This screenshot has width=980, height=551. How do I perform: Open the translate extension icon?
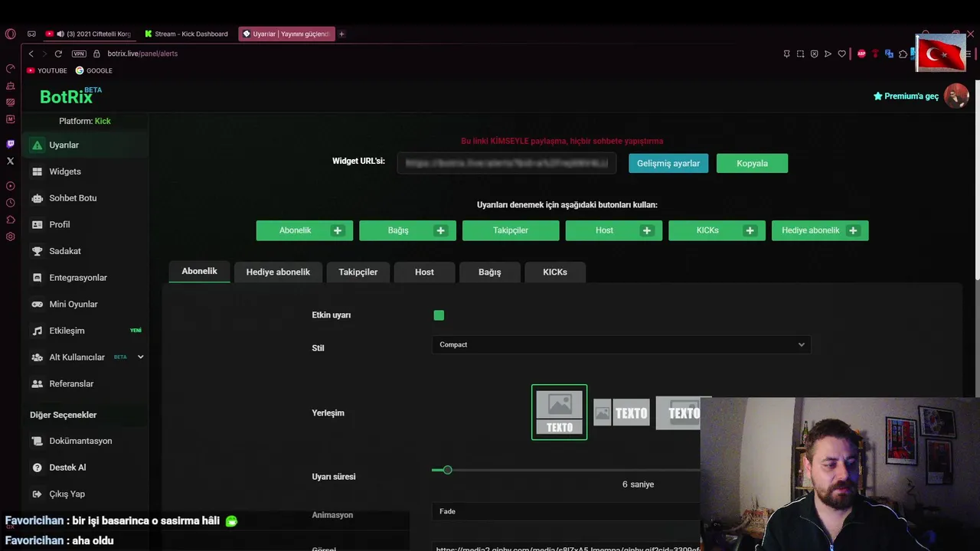889,54
